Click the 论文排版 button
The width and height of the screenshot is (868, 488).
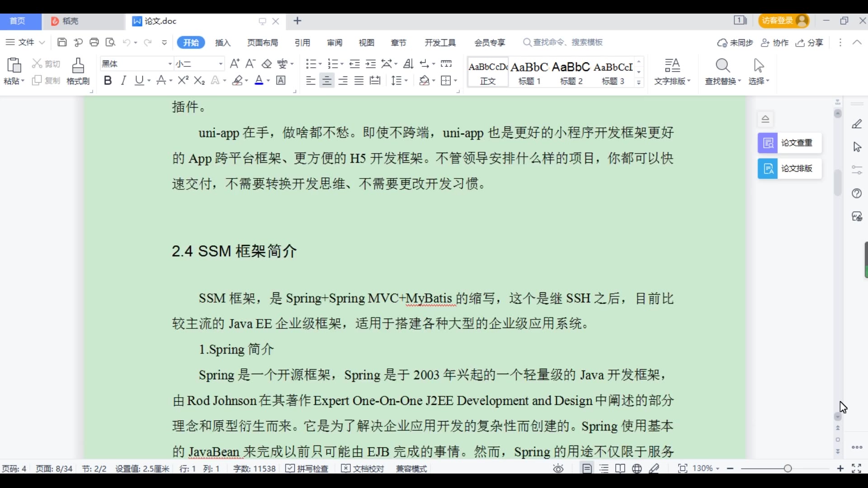click(x=789, y=169)
